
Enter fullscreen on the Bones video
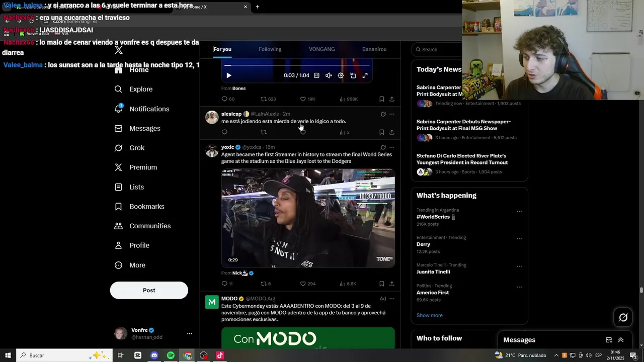[x=365, y=75]
